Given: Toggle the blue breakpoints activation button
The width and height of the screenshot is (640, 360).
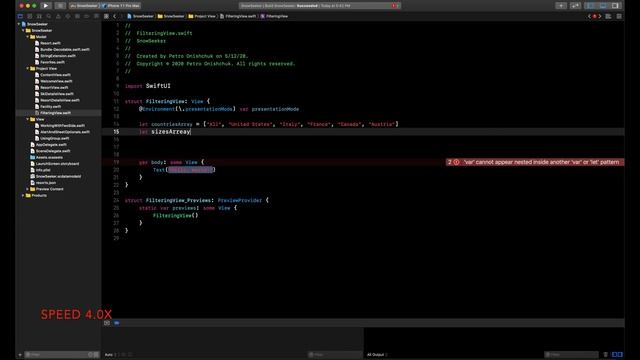Looking at the screenshot, I should 117,323.
